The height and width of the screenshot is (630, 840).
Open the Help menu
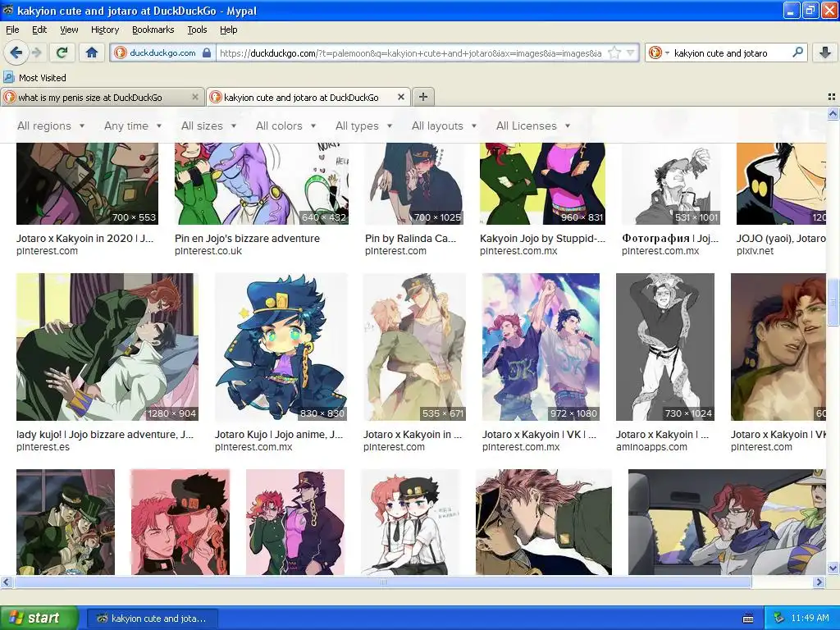coord(228,30)
